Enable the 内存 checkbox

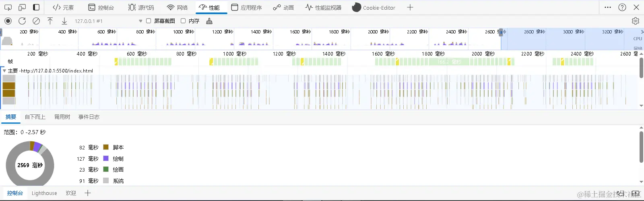click(x=183, y=21)
